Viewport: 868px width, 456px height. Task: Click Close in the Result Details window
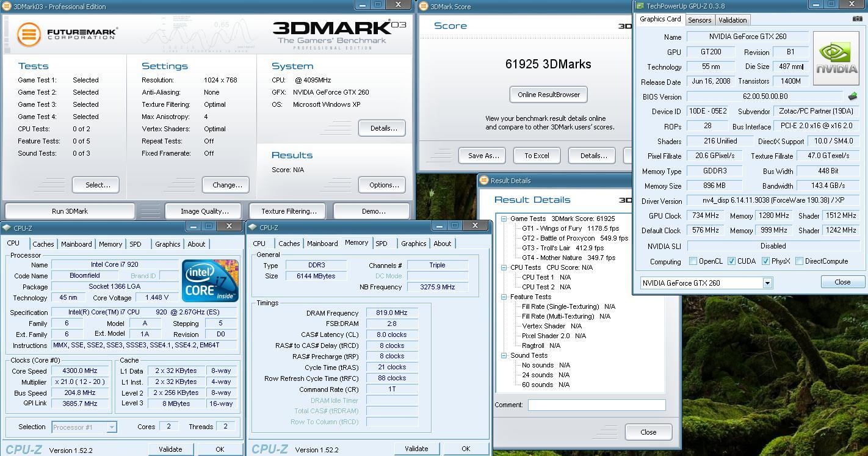[x=648, y=432]
